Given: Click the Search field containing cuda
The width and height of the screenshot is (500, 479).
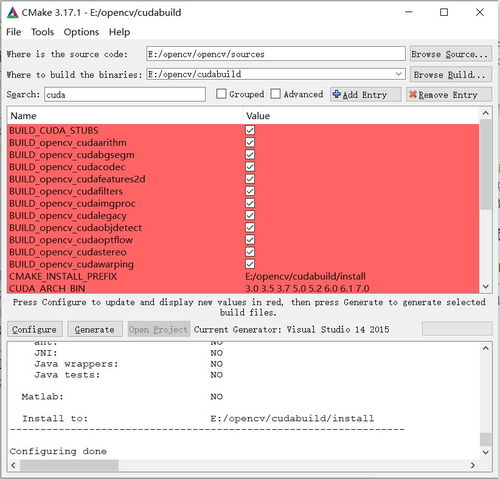Looking at the screenshot, I should 125,95.
